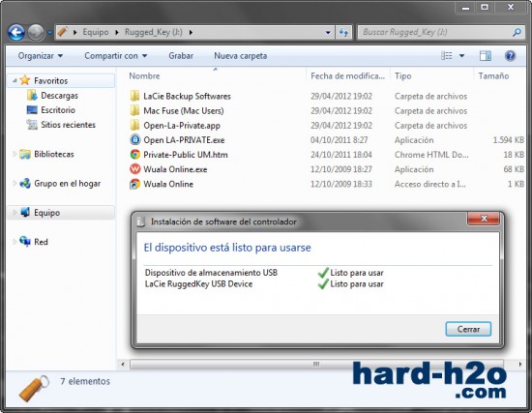This screenshot has width=532, height=413.
Task: Sort by Fecha de modificación column
Action: click(348, 76)
